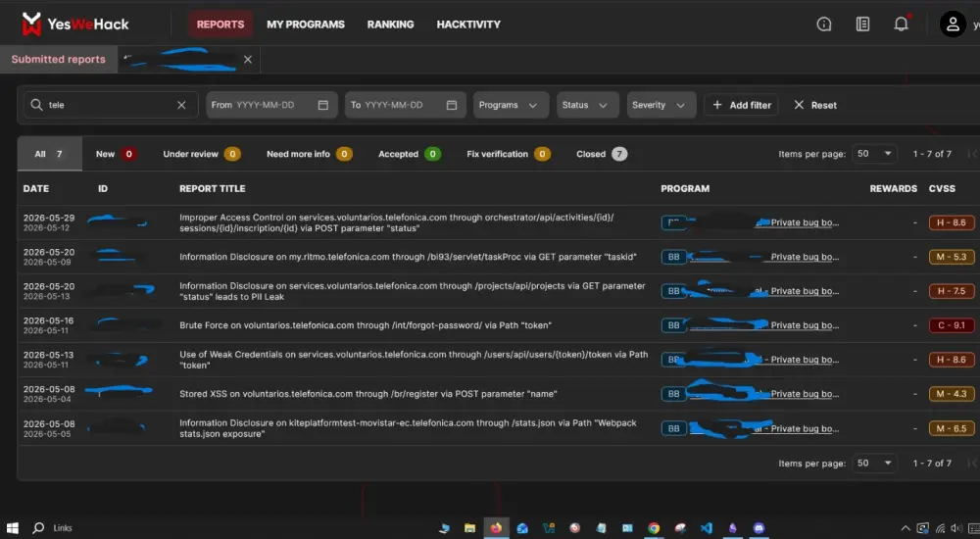980x539 pixels.
Task: Open Google Chrome from the taskbar
Action: 653,528
